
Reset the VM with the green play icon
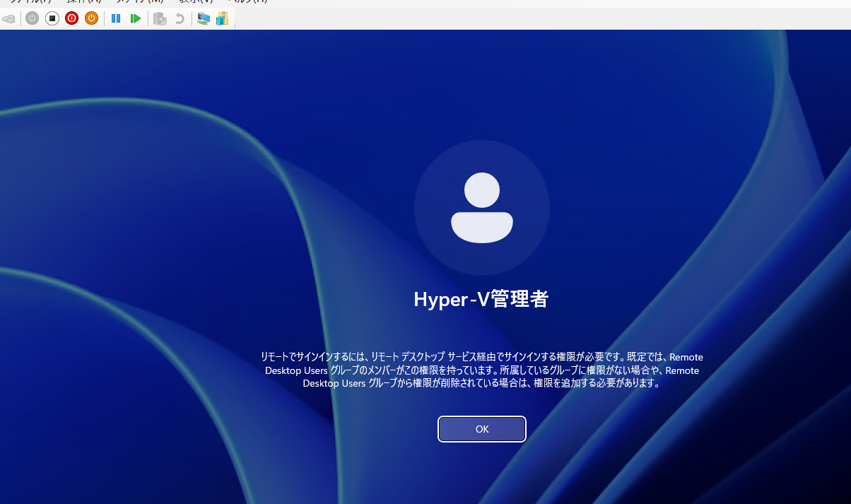click(x=136, y=18)
